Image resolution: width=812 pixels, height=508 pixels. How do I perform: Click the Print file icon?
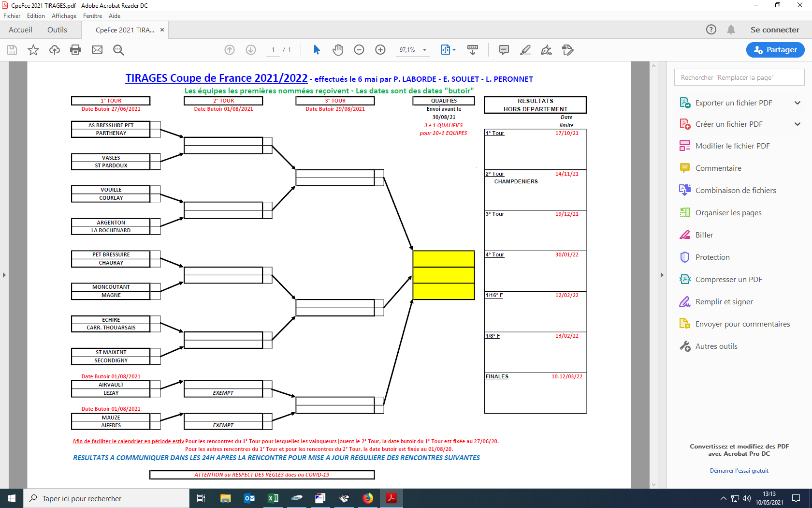point(75,50)
